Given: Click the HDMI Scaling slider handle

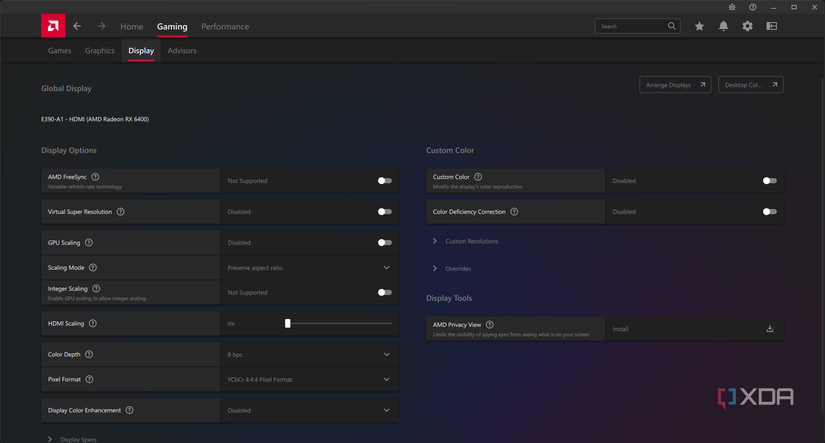Looking at the screenshot, I should click(x=288, y=324).
